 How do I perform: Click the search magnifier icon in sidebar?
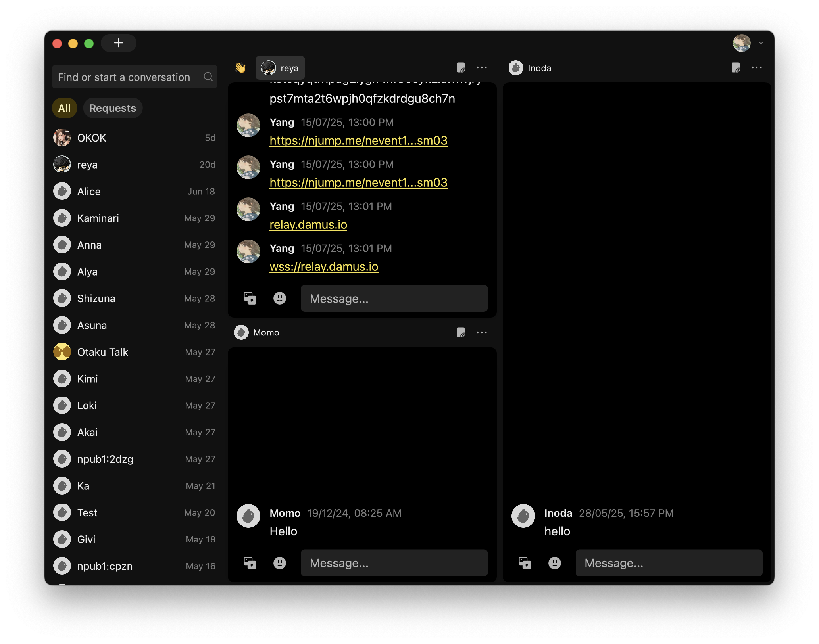coord(208,77)
